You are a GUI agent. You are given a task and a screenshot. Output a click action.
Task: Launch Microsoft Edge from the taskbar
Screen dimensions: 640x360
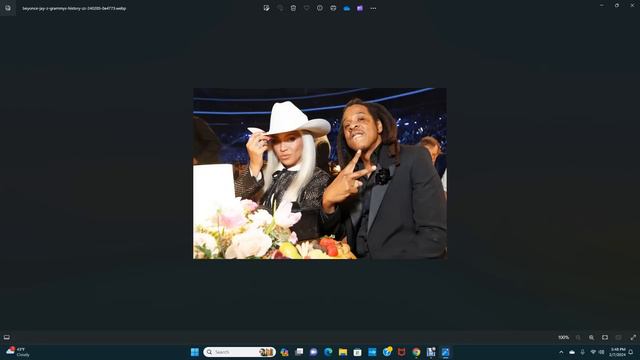coord(328,352)
